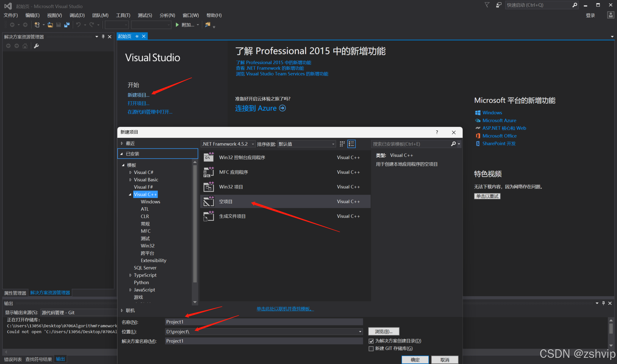Click the wrench properties icon in Solution Explorer
The height and width of the screenshot is (364, 617).
[x=36, y=46]
